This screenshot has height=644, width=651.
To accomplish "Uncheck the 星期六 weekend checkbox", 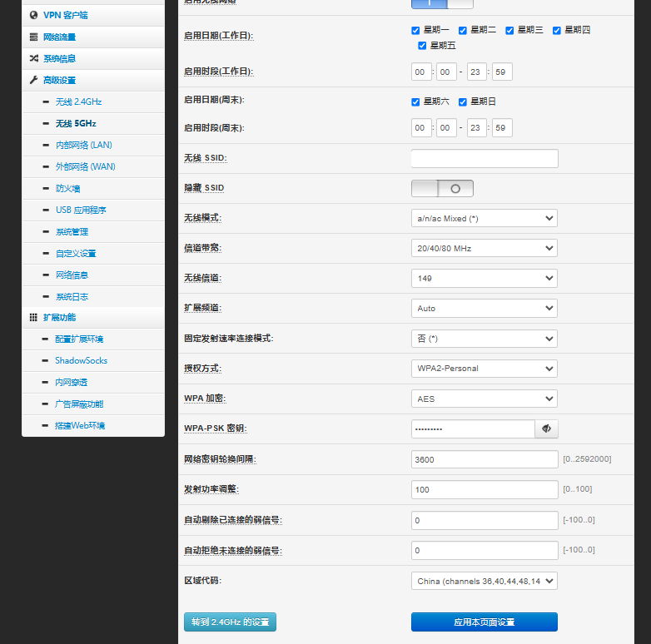I will (415, 102).
